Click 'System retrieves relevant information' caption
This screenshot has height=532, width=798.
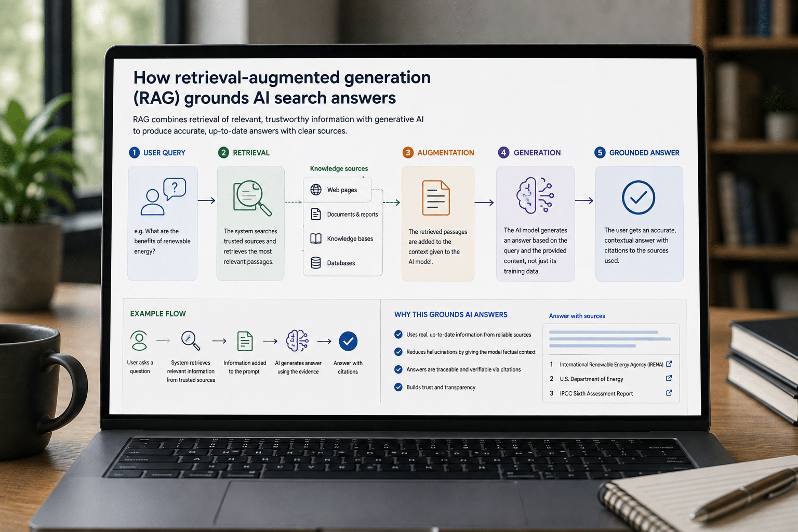pos(191,371)
